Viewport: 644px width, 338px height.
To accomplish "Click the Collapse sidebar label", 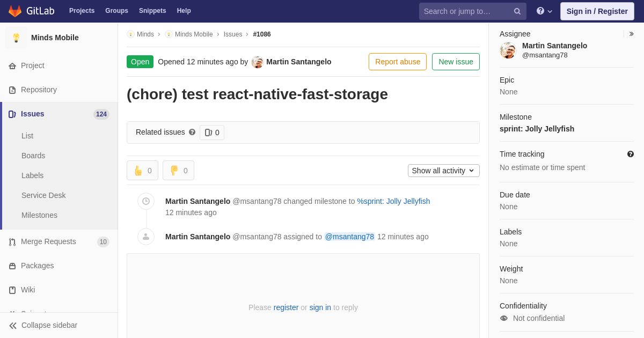I will point(49,325).
